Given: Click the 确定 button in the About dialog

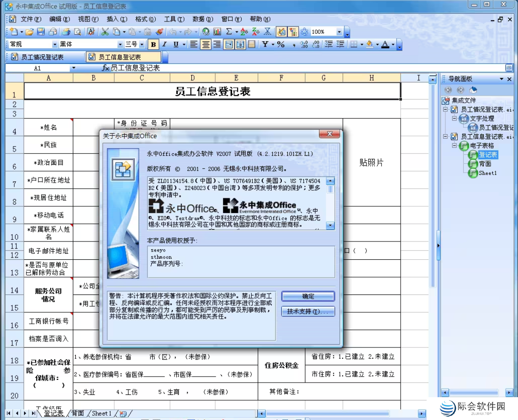Looking at the screenshot, I should coord(308,296).
